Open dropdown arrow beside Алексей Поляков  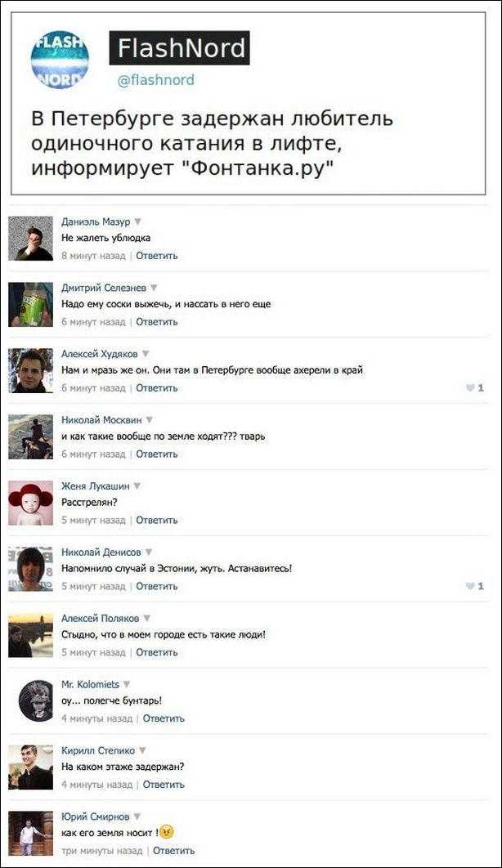click(x=146, y=619)
